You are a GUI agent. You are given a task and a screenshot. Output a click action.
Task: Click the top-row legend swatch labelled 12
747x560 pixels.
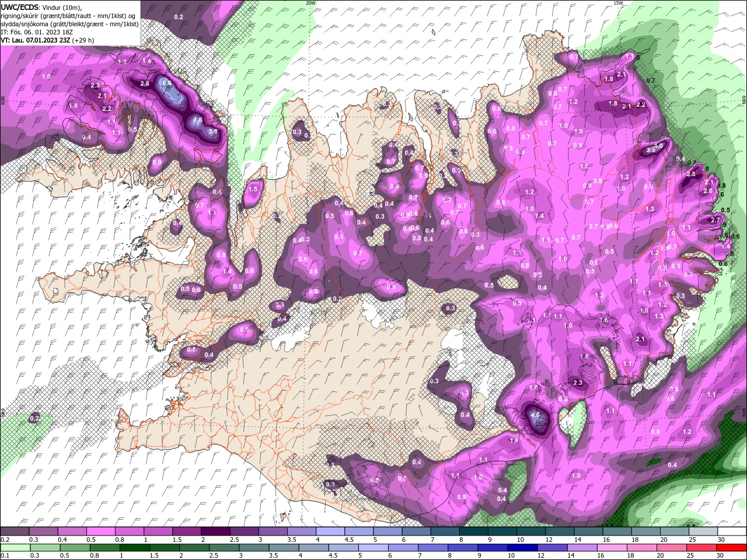click(560, 531)
